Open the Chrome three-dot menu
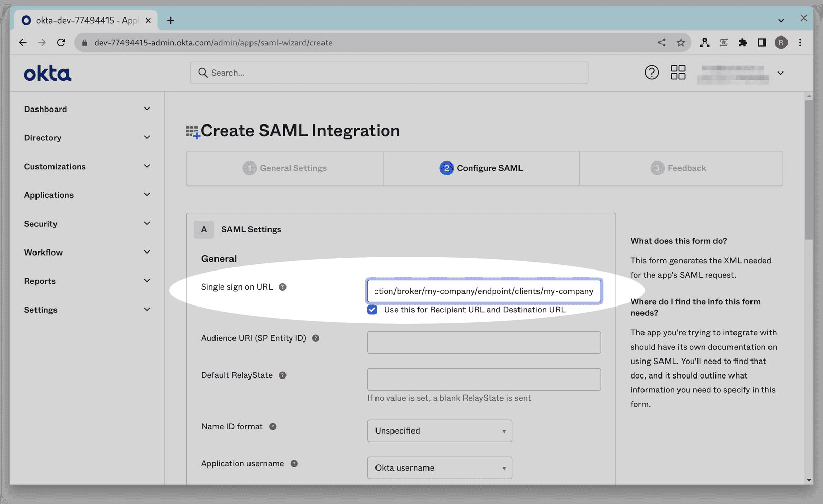 [800, 43]
